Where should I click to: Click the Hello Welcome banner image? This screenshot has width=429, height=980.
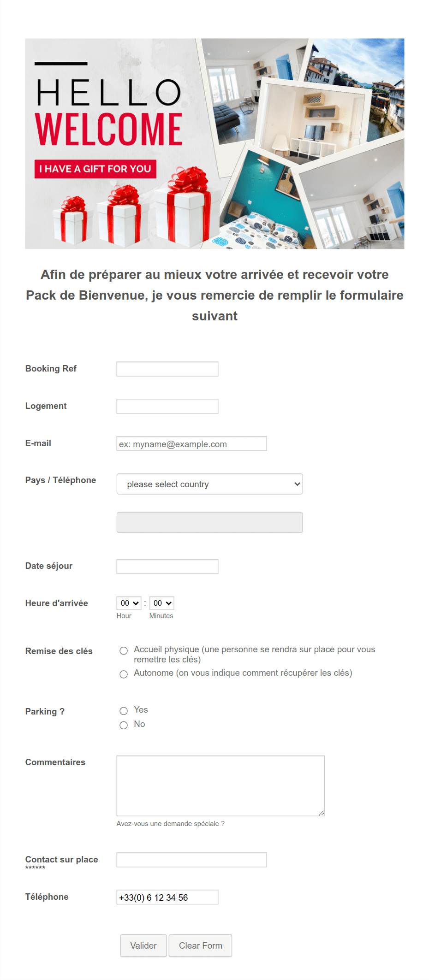point(214,144)
